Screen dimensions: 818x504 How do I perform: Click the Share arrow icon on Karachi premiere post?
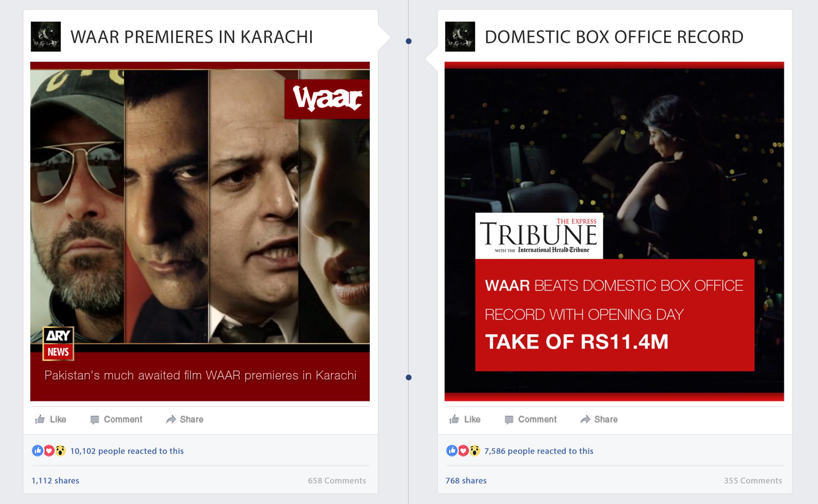[171, 419]
